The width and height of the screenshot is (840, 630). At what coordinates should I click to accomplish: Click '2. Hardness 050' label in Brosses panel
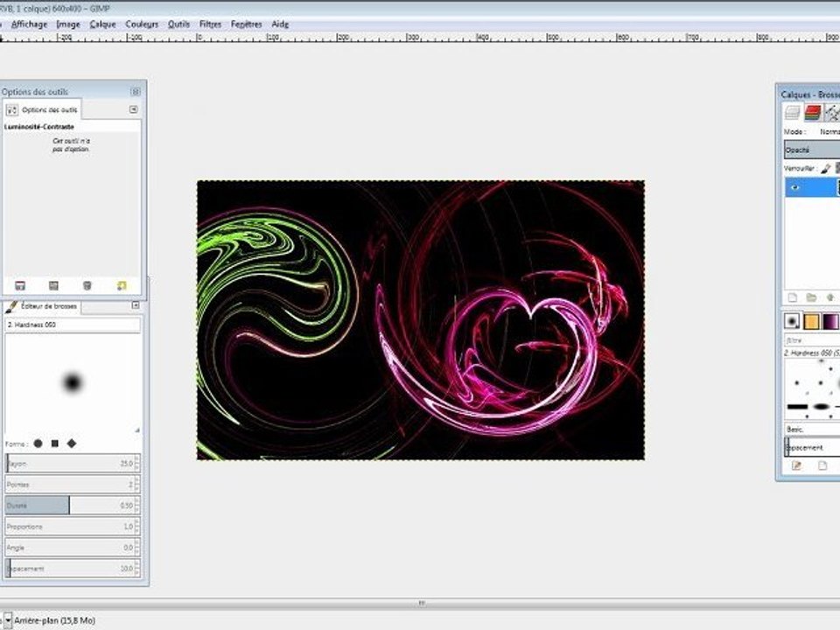tap(811, 353)
